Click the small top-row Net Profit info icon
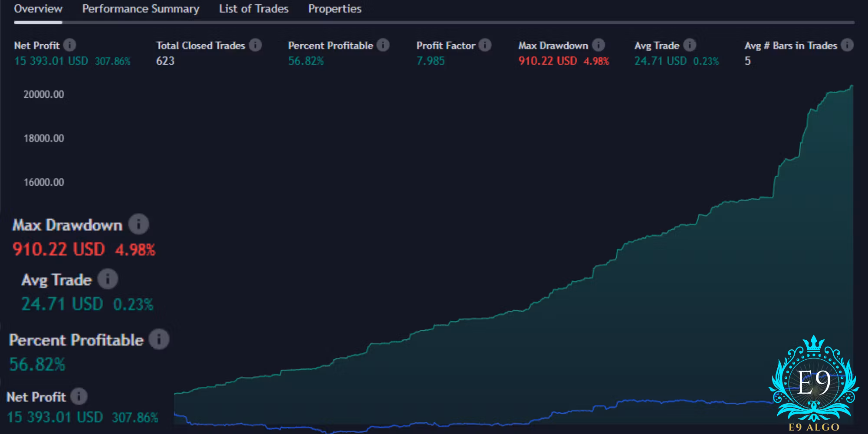The image size is (868, 434). coord(69,45)
